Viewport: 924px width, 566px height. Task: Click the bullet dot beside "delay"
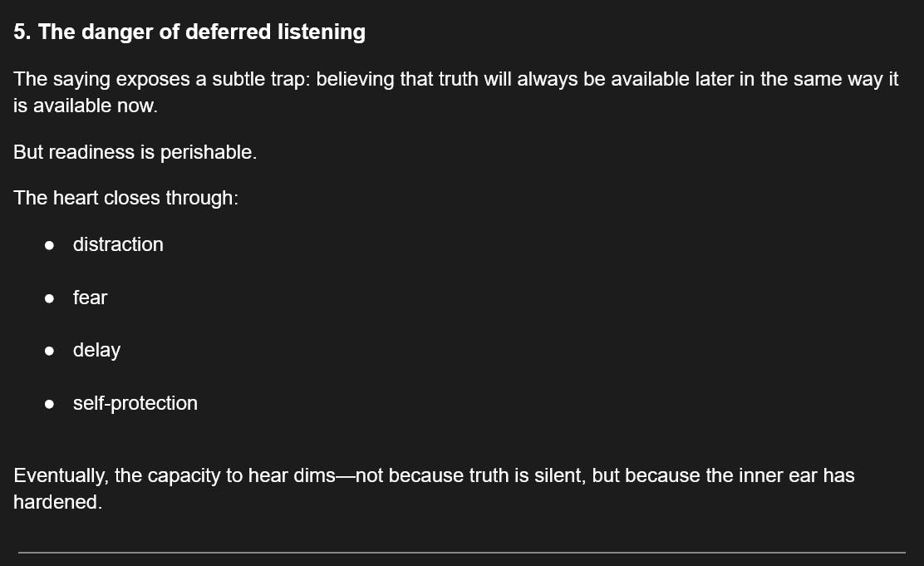pyautogui.click(x=50, y=351)
